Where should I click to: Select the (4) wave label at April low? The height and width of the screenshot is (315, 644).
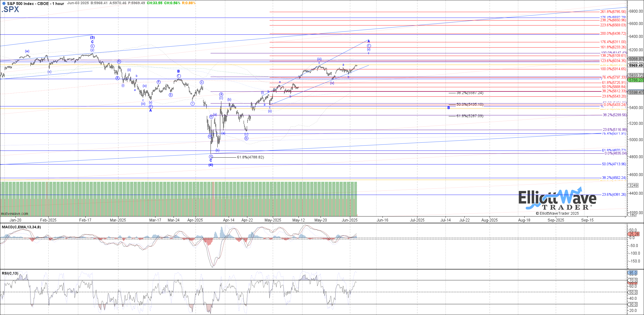211,165
